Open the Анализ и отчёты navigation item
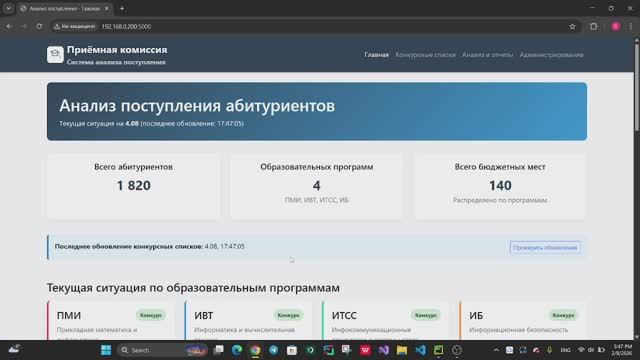The image size is (640, 360). (487, 55)
